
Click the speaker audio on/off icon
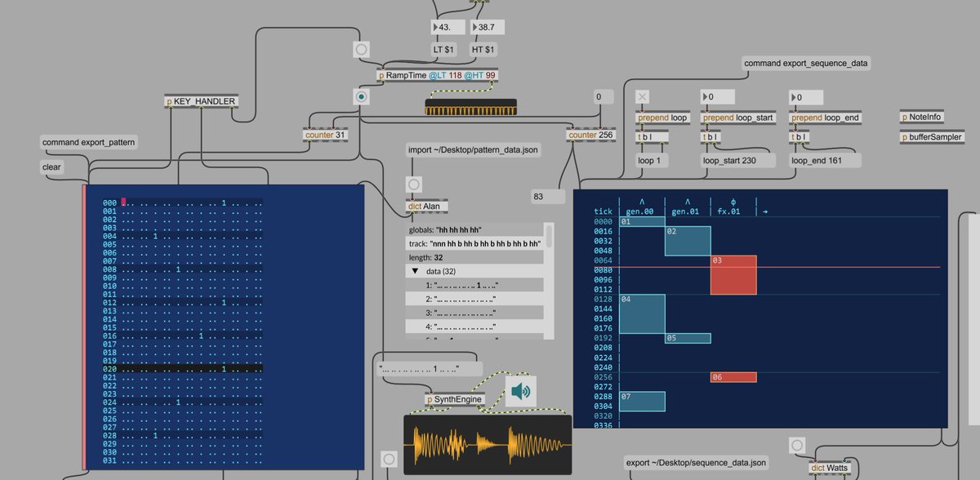point(520,391)
